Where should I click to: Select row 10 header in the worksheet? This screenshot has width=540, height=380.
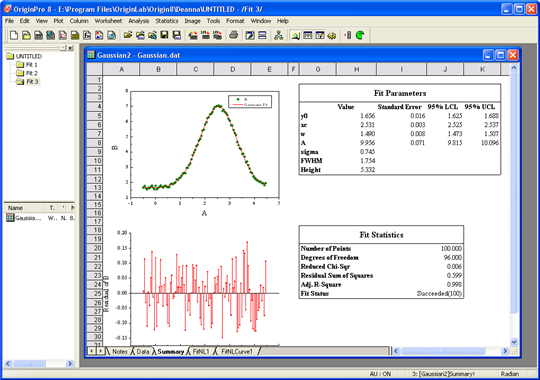pyautogui.click(x=95, y=161)
